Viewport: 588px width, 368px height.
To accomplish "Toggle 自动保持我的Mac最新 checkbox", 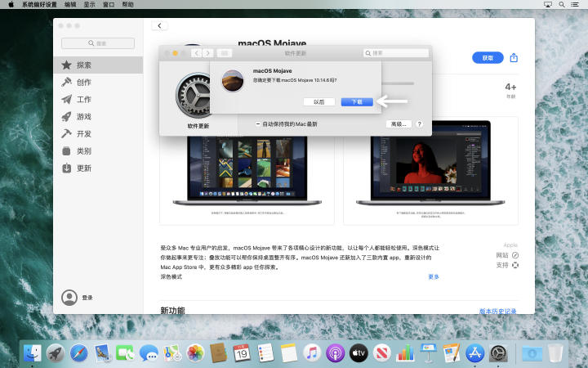I will pyautogui.click(x=258, y=124).
